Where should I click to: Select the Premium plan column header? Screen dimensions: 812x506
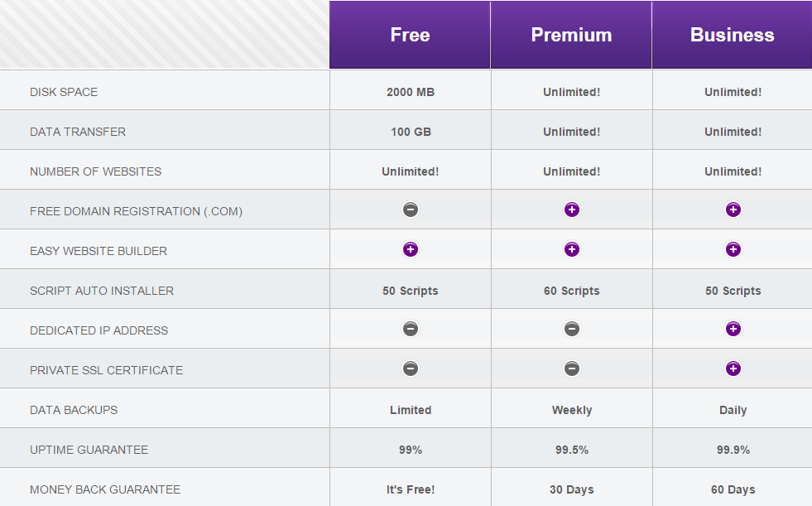[571, 35]
